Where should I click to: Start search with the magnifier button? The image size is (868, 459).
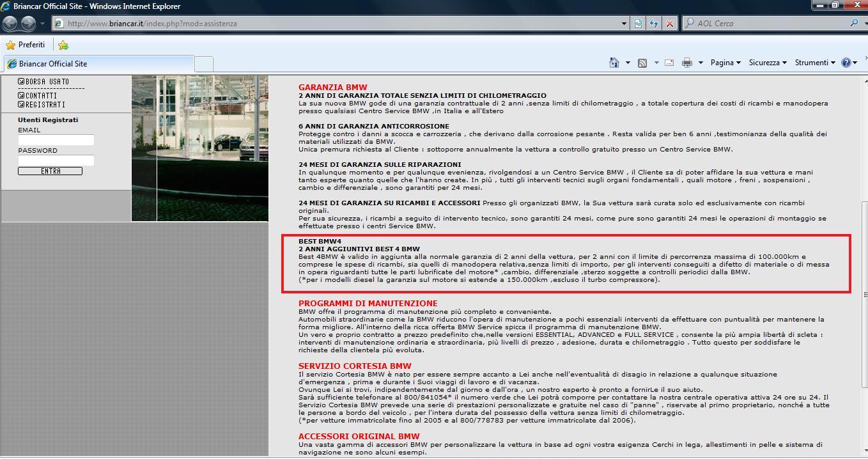(x=855, y=23)
